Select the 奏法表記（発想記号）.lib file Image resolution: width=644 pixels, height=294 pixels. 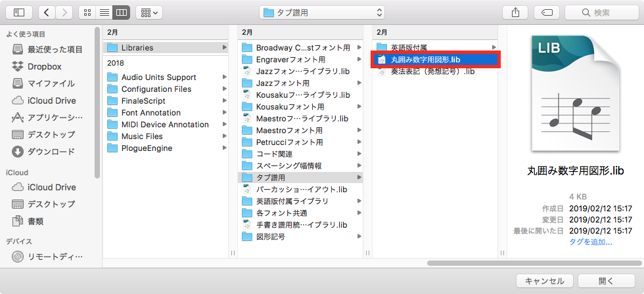coord(432,72)
